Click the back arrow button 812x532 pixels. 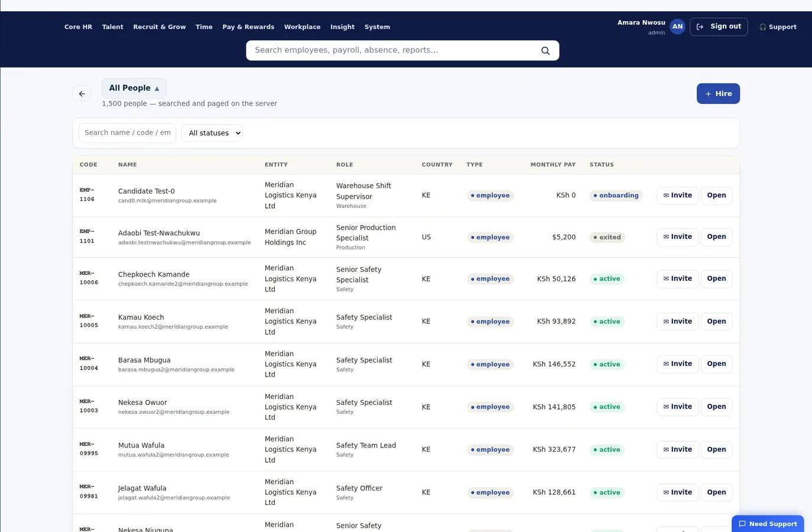[82, 93]
